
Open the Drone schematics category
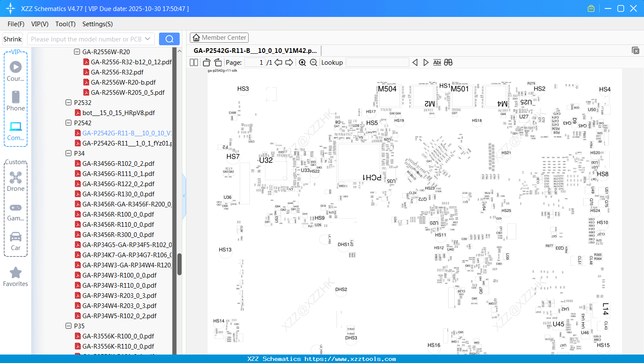click(x=16, y=181)
